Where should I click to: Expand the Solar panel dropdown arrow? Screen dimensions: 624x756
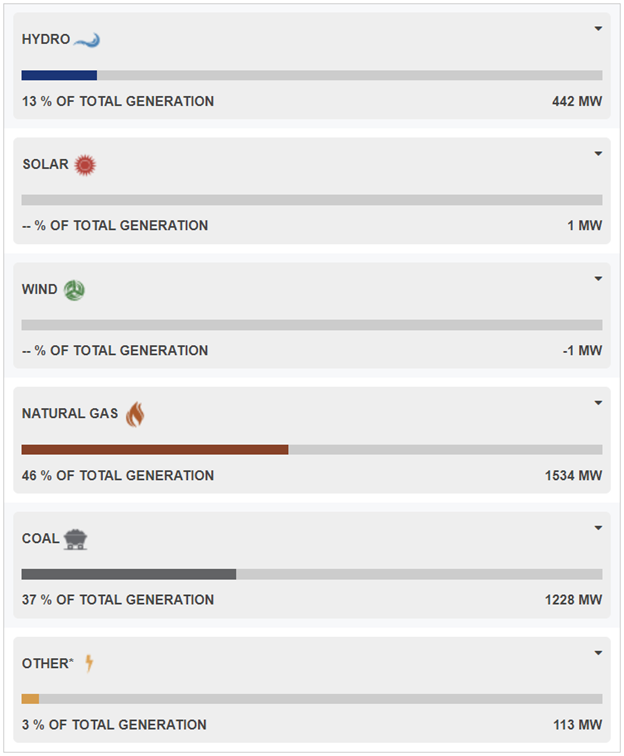598,154
